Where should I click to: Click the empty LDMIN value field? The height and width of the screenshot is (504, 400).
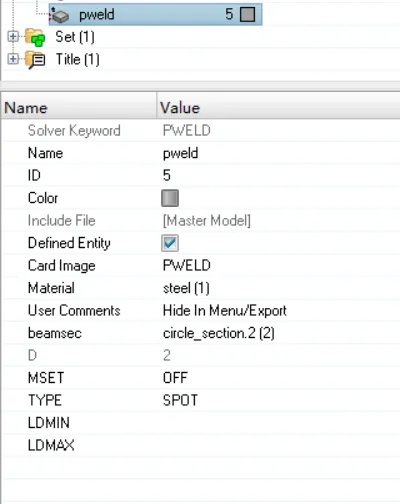[x=280, y=423]
